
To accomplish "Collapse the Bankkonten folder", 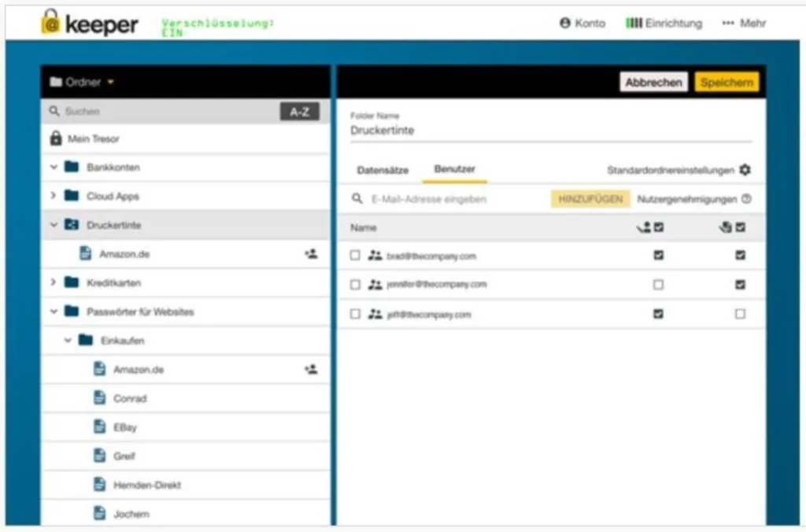I will tap(54, 167).
